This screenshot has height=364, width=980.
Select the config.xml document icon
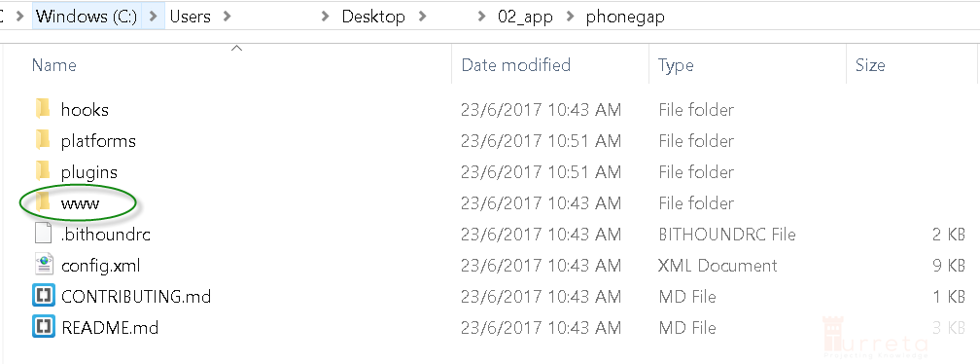[43, 265]
